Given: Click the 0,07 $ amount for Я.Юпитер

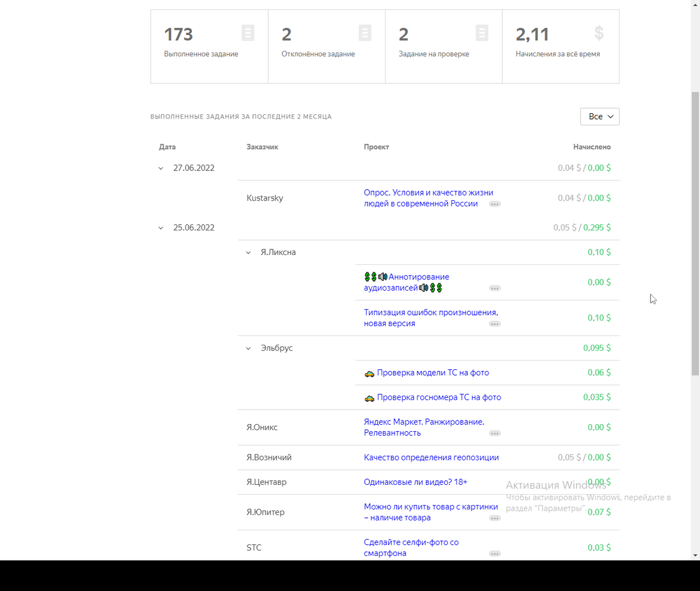Looking at the screenshot, I should tap(599, 512).
